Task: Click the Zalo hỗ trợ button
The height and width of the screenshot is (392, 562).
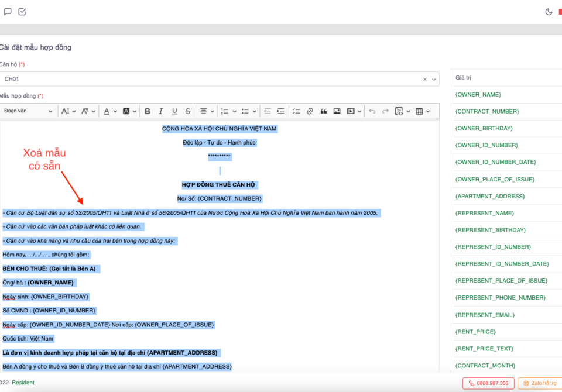Action: pos(539,383)
